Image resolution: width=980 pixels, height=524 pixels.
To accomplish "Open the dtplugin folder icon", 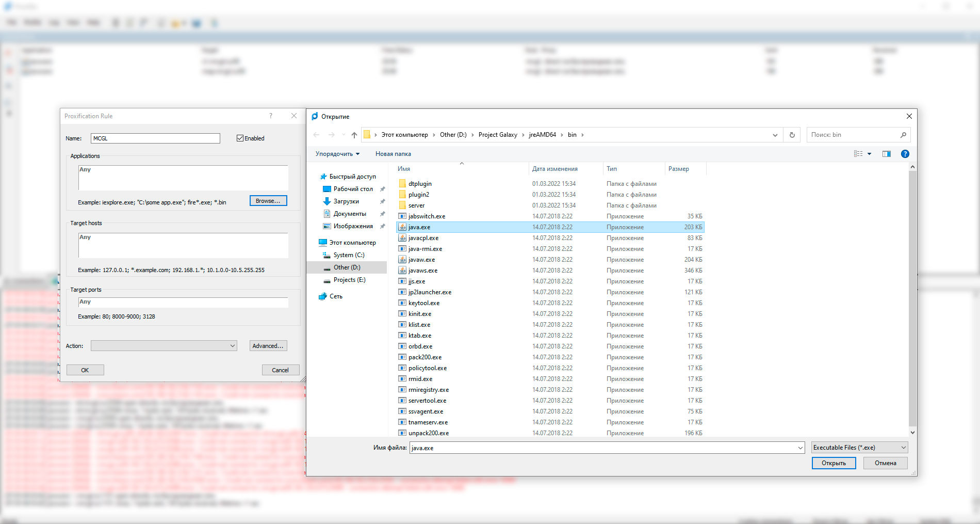I will click(402, 184).
